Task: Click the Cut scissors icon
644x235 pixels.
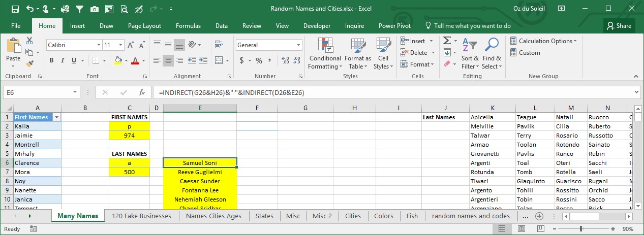Action: (x=29, y=41)
